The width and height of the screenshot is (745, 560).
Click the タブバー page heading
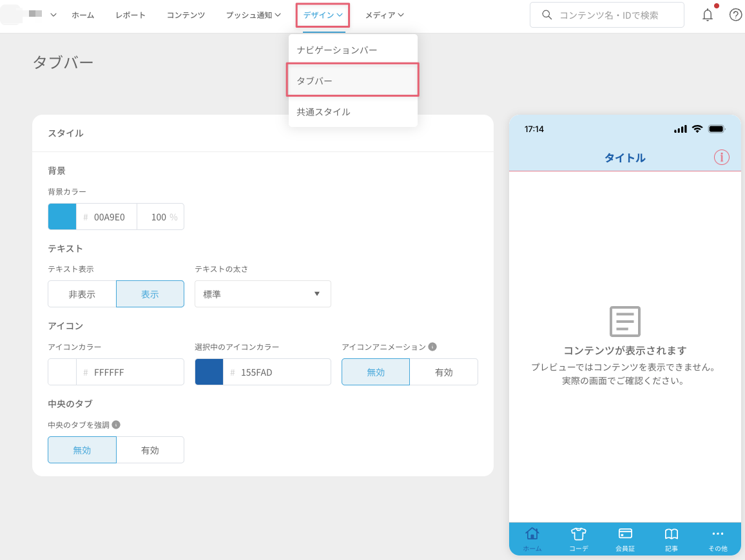click(63, 63)
